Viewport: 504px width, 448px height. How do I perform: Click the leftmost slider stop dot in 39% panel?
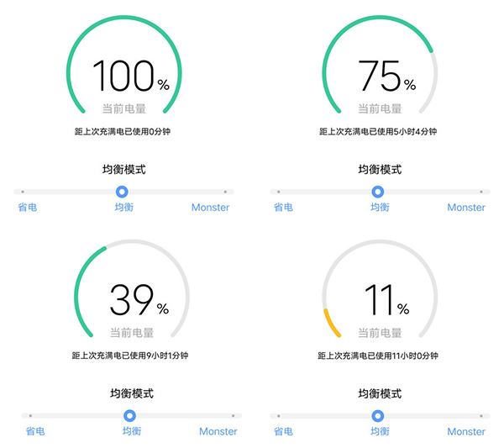[x=30, y=415]
